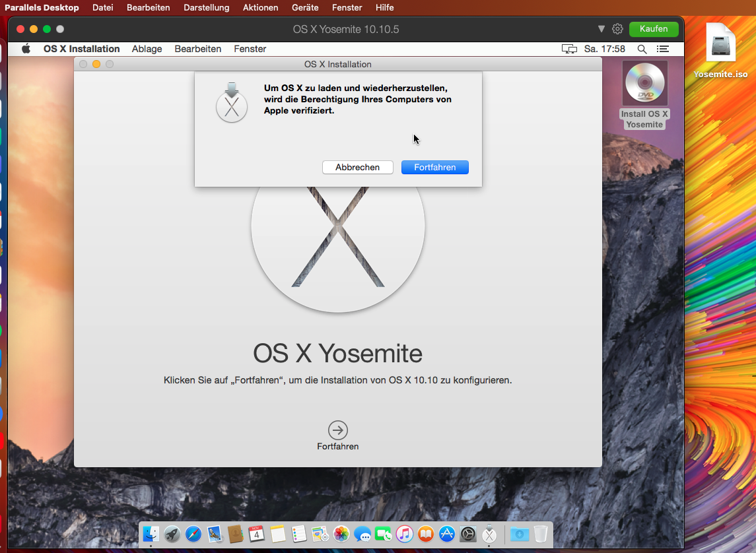Click the OS X installer dock icon

click(x=489, y=535)
